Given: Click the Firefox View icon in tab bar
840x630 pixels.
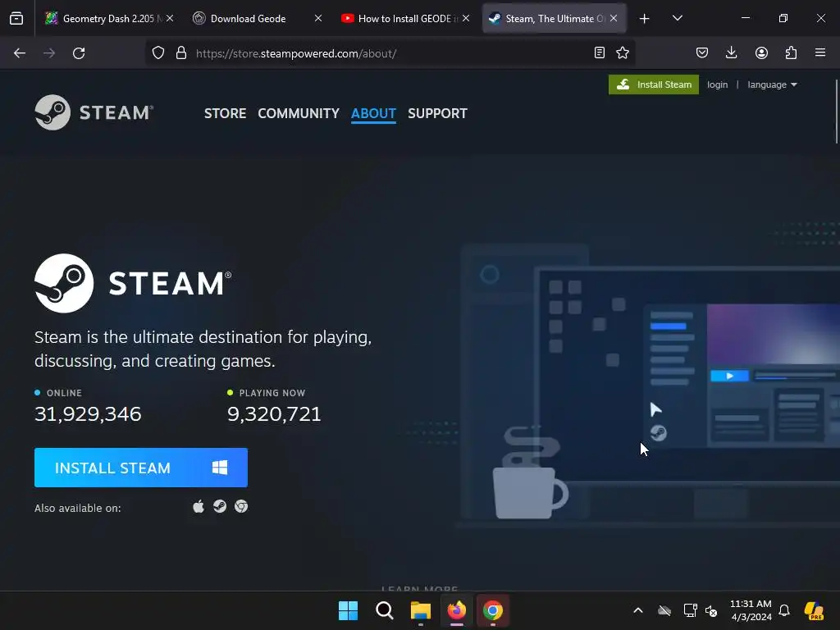Looking at the screenshot, I should pyautogui.click(x=16, y=18).
